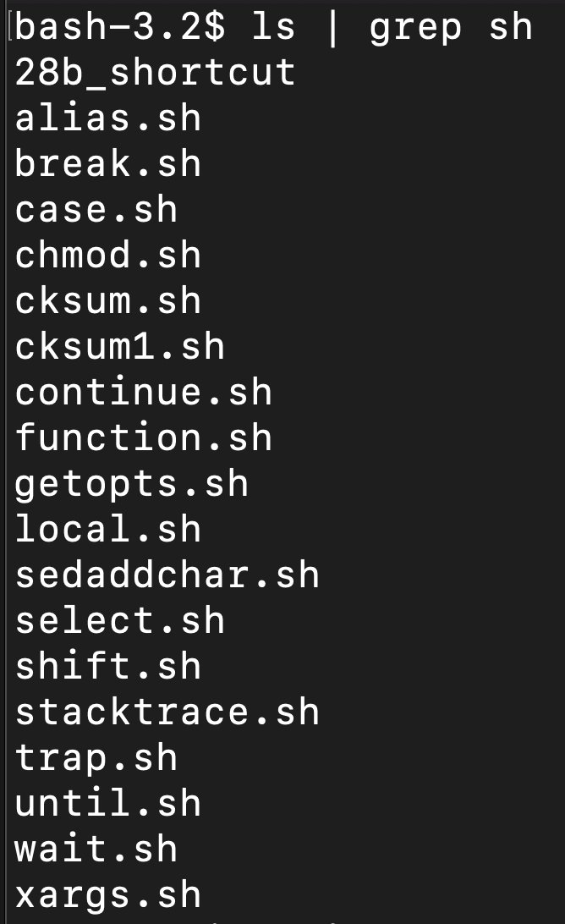Select the case.sh line
This screenshot has height=924, width=565.
96,210
